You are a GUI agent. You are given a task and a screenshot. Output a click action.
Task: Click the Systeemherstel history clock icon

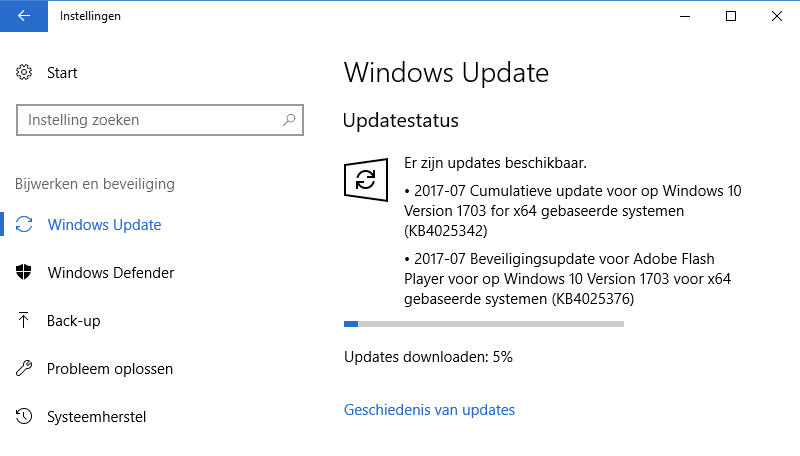coord(25,417)
